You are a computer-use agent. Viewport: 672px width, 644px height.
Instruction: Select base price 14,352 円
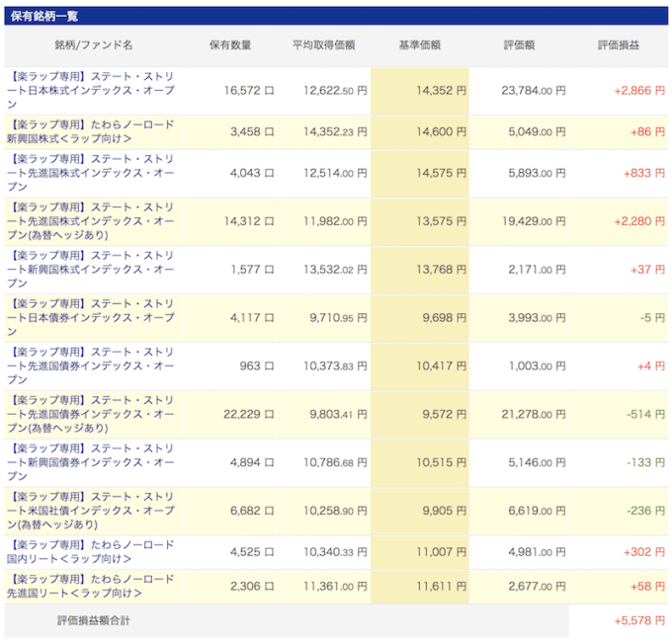(441, 91)
